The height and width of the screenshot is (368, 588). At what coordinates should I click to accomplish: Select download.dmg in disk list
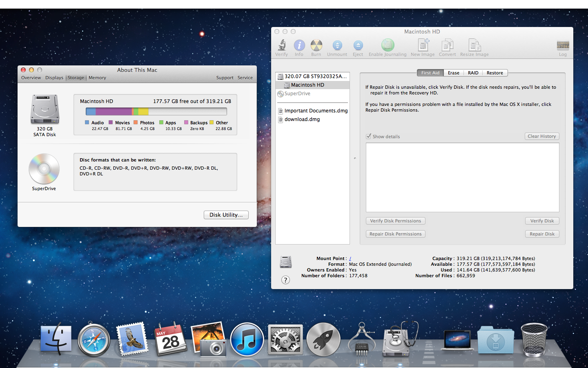coord(302,119)
